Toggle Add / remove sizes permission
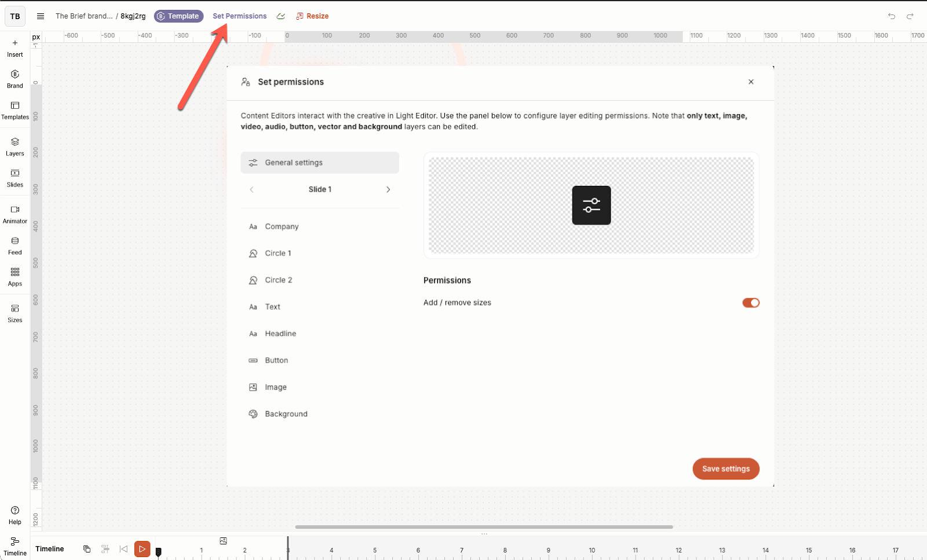This screenshot has height=560, width=927. [x=750, y=303]
